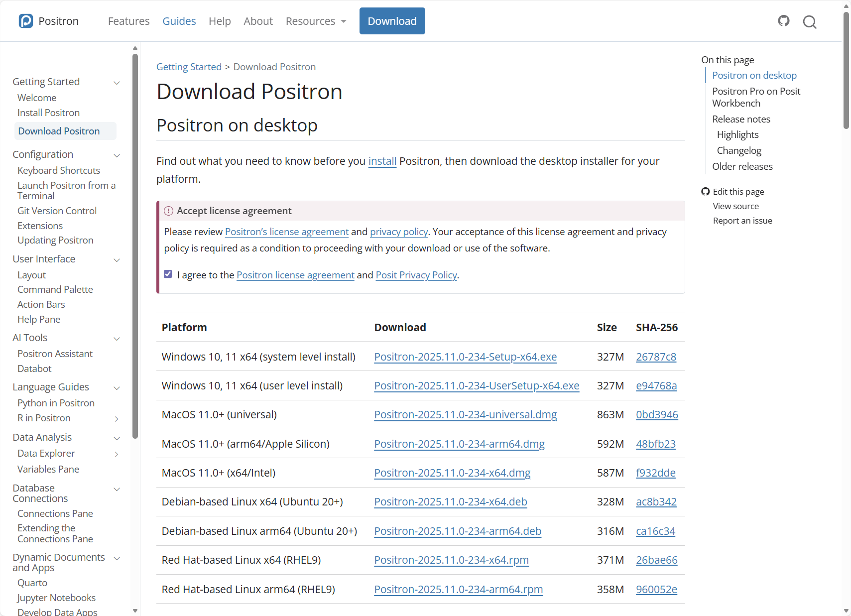The image size is (851, 616).
Task: Click the Getting Started breadcrumb link
Action: click(x=189, y=67)
